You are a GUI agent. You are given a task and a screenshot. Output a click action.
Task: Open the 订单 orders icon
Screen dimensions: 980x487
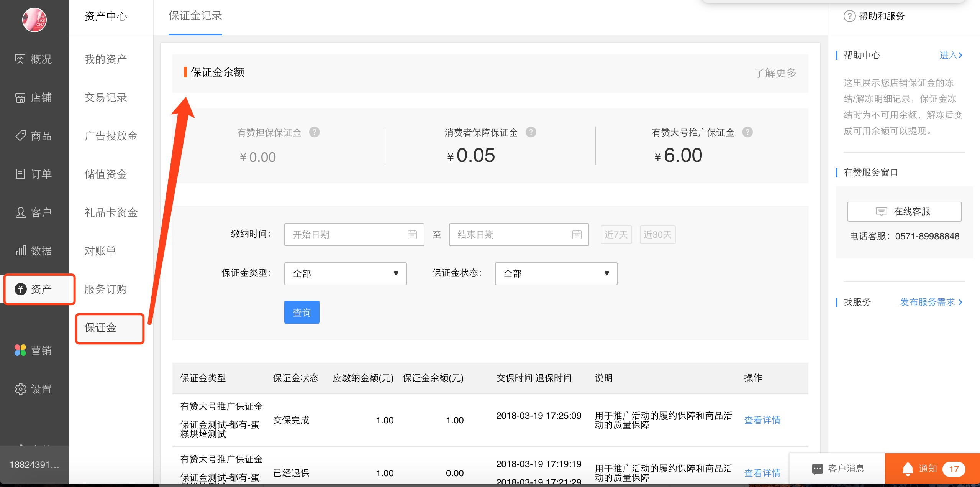[x=20, y=174]
